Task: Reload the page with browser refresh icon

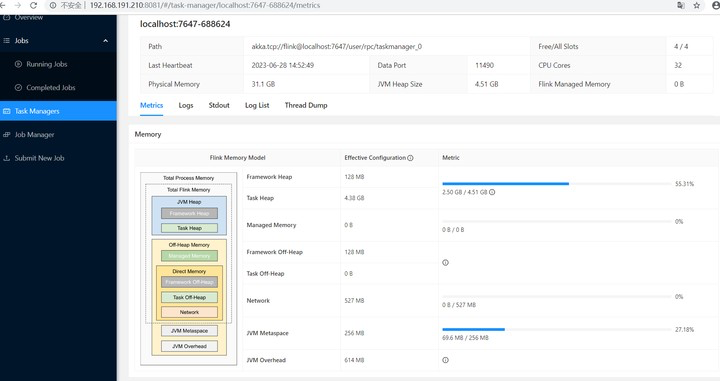Action: (x=34, y=6)
